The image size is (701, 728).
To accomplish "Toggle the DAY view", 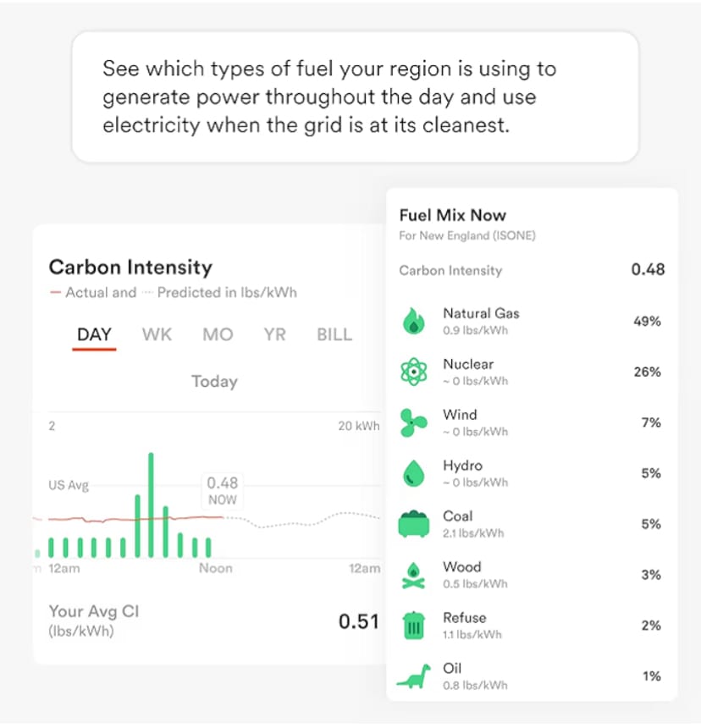I will 95,334.
